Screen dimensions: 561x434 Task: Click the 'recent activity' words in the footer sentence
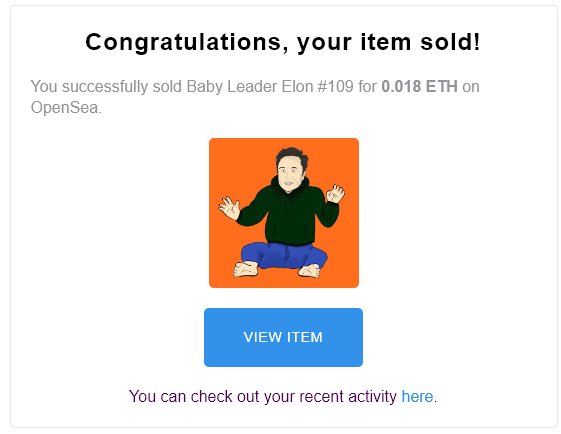click(x=348, y=396)
